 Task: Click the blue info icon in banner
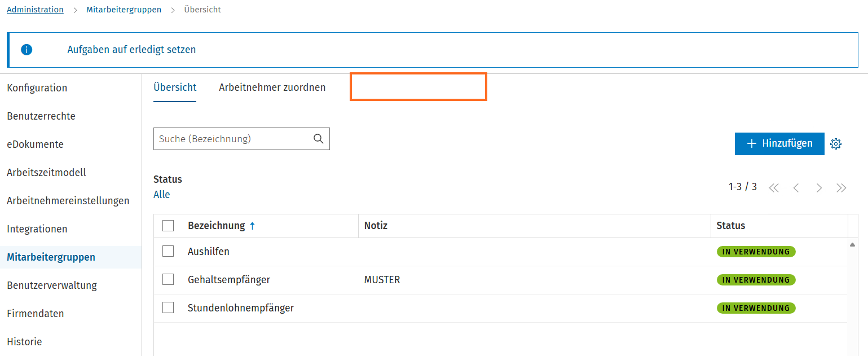[27, 50]
